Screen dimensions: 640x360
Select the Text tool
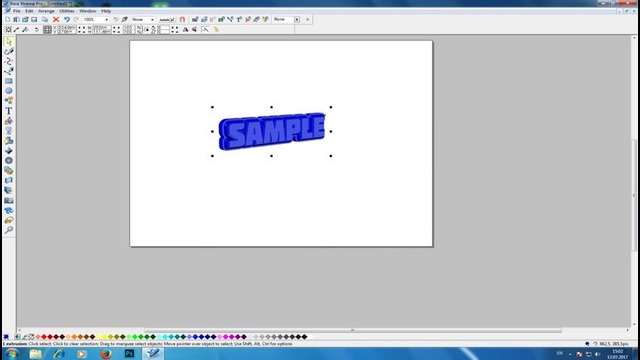9,111
